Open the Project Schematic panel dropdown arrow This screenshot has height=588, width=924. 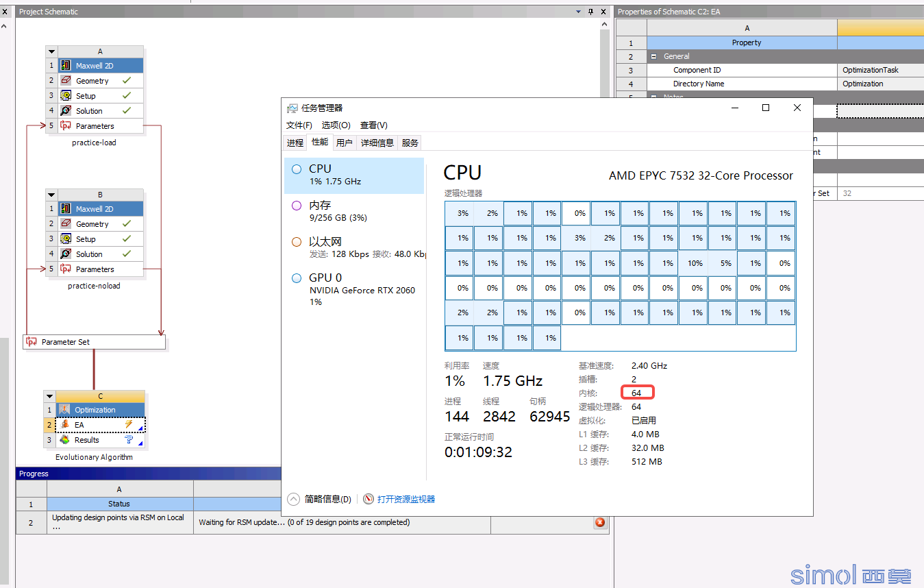[579, 12]
